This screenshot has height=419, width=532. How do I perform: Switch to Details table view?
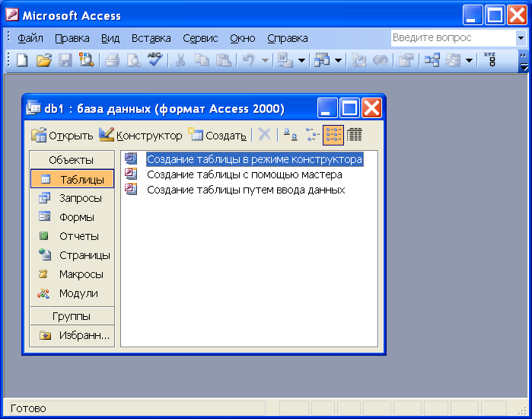coord(355,134)
